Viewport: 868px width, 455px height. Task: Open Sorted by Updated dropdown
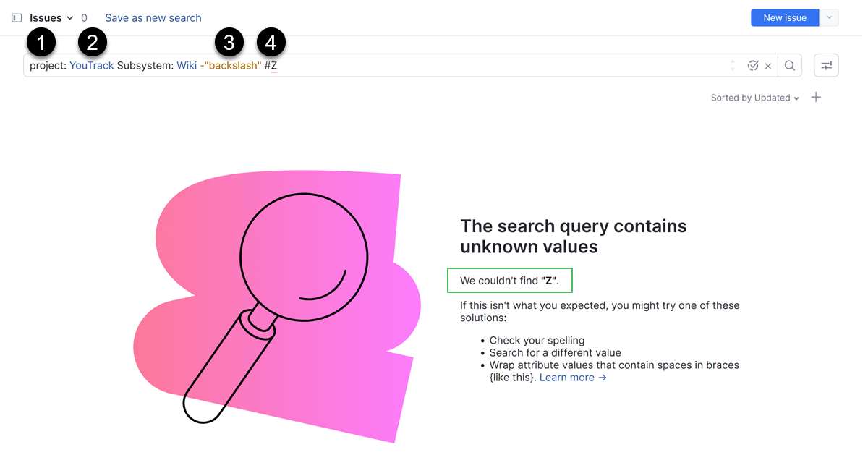(754, 98)
